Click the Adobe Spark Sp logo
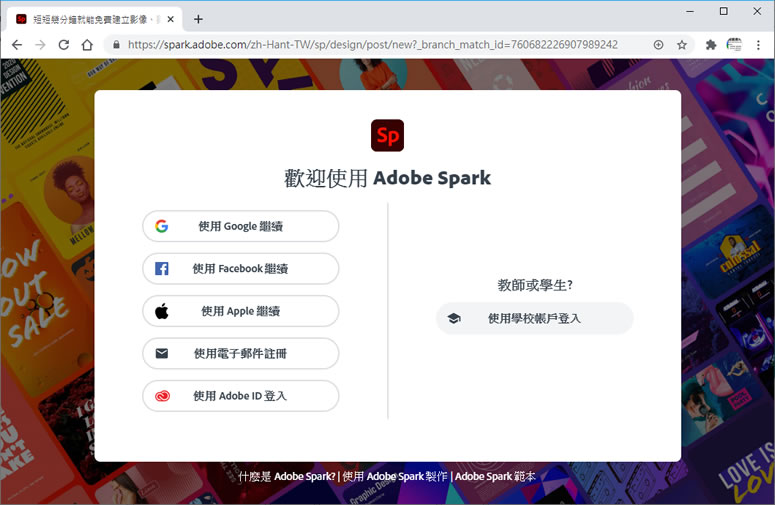This screenshot has width=775, height=505. [x=388, y=135]
